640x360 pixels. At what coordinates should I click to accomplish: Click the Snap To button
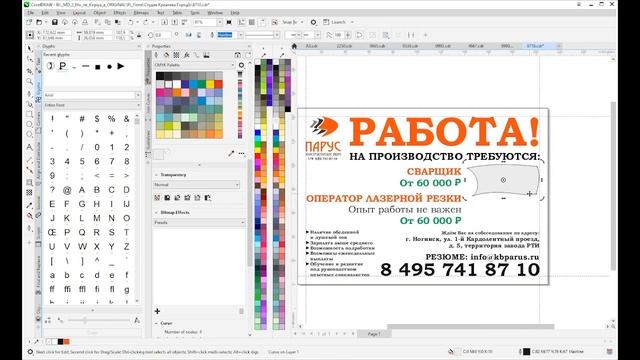290,22
